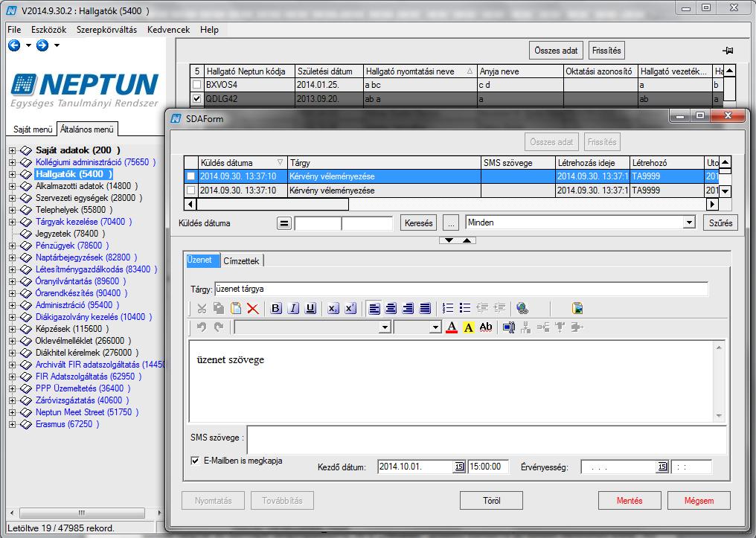Pick the red font color button
Image resolution: width=756 pixels, height=538 pixels.
pyautogui.click(x=452, y=327)
